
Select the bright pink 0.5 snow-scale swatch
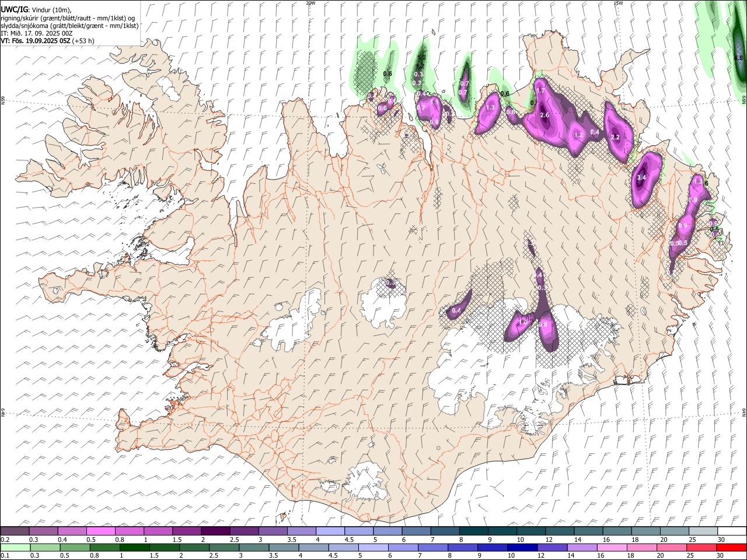pyautogui.click(x=100, y=531)
